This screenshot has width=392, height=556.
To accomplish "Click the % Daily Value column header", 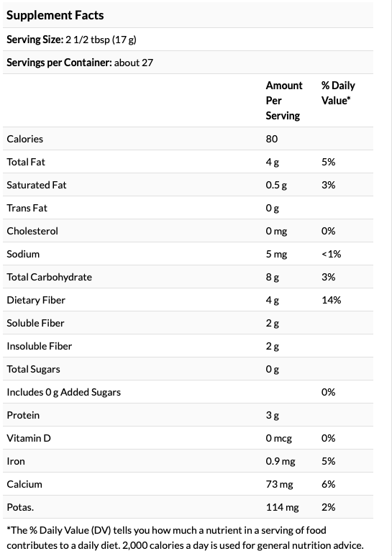I will [338, 93].
